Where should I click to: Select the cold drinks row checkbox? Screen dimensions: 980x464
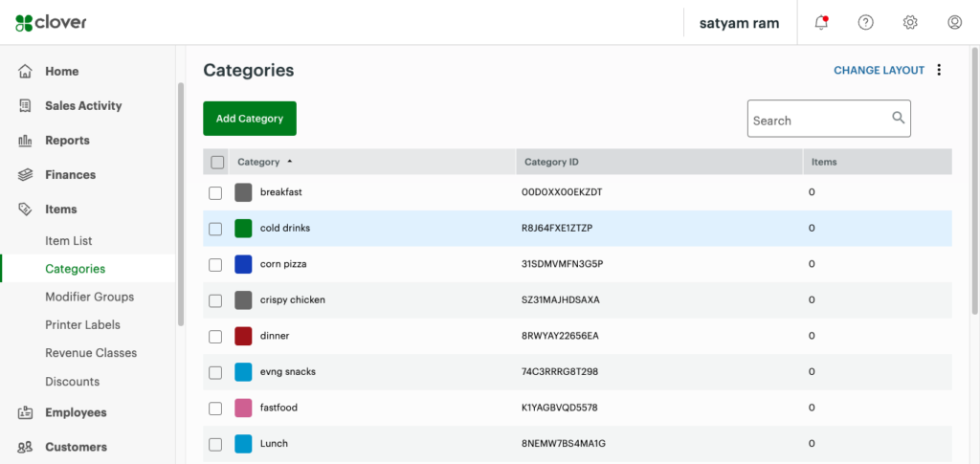coord(215,229)
